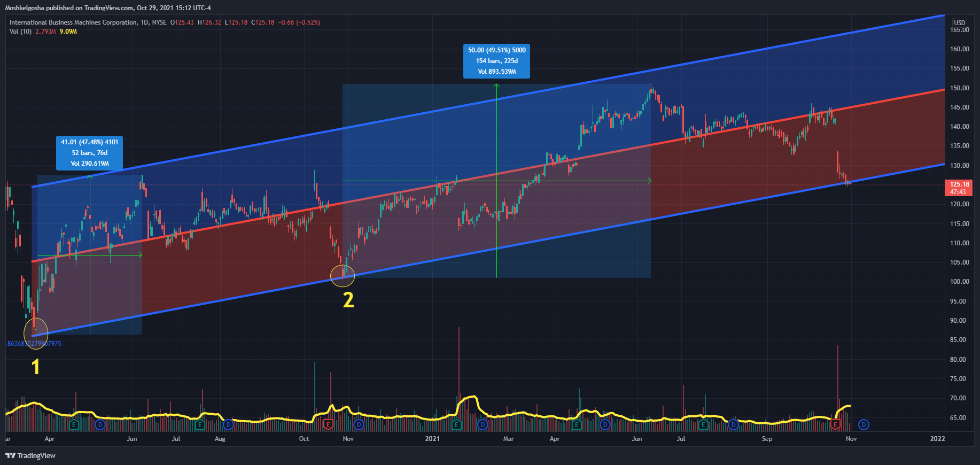The width and height of the screenshot is (980, 465).
Task: Click the current price label 125.18
Action: (x=960, y=184)
